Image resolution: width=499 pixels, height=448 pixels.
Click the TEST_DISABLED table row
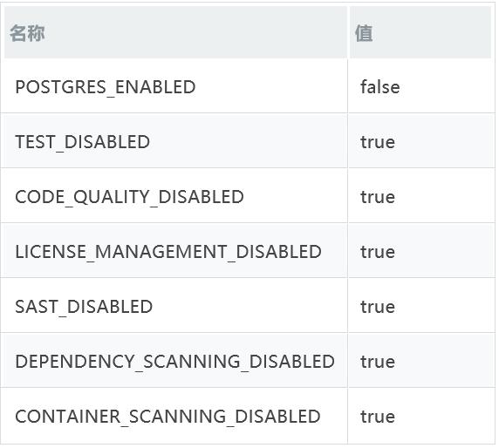248,141
